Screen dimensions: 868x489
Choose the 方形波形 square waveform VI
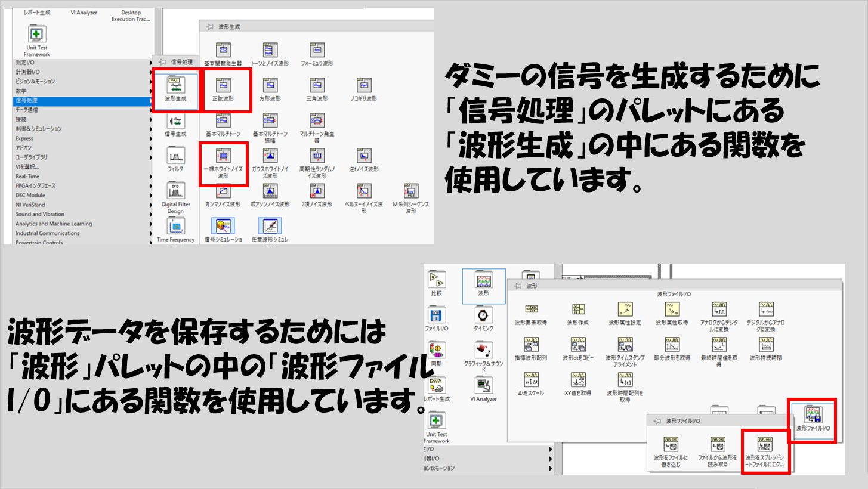click(270, 86)
